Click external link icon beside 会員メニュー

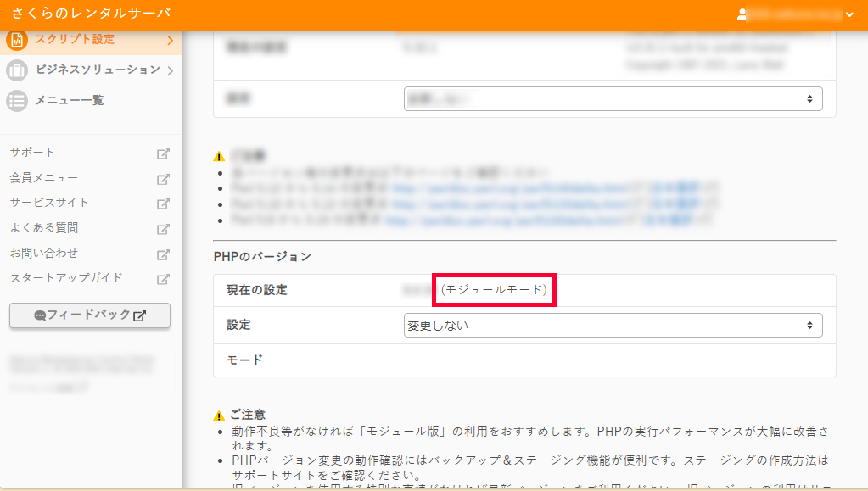[164, 179]
